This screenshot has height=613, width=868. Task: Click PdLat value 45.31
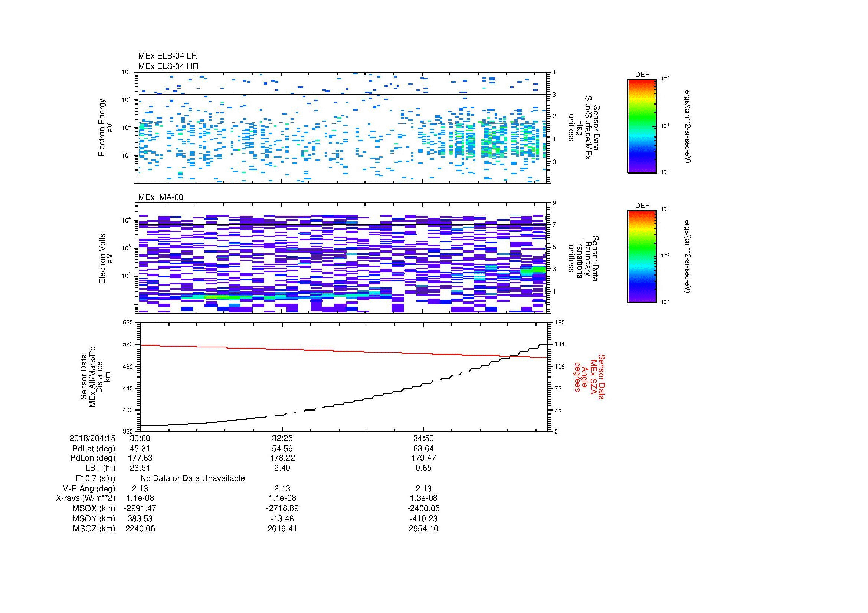pyautogui.click(x=140, y=449)
